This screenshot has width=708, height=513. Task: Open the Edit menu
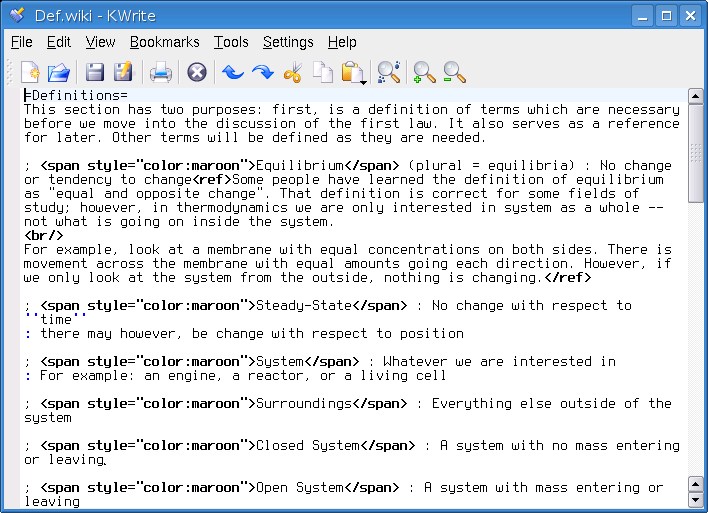59,42
